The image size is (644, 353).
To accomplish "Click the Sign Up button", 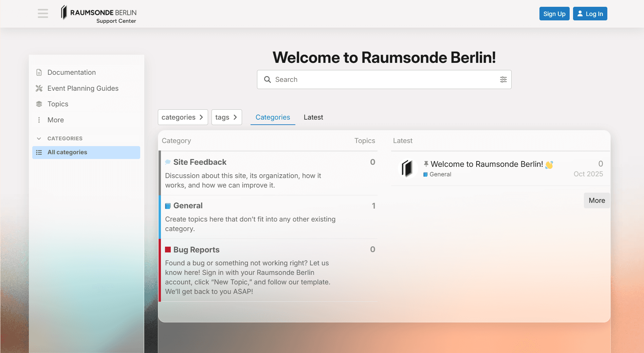I will (554, 14).
